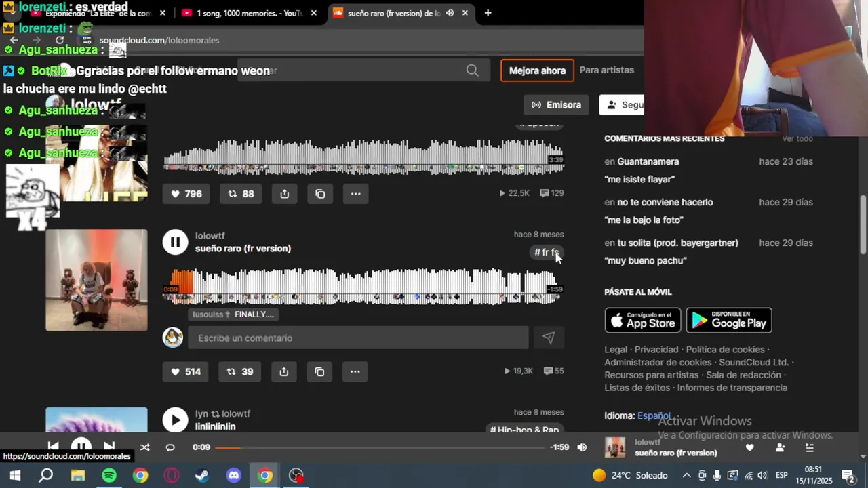Play the linlinlinlin track

(x=175, y=420)
